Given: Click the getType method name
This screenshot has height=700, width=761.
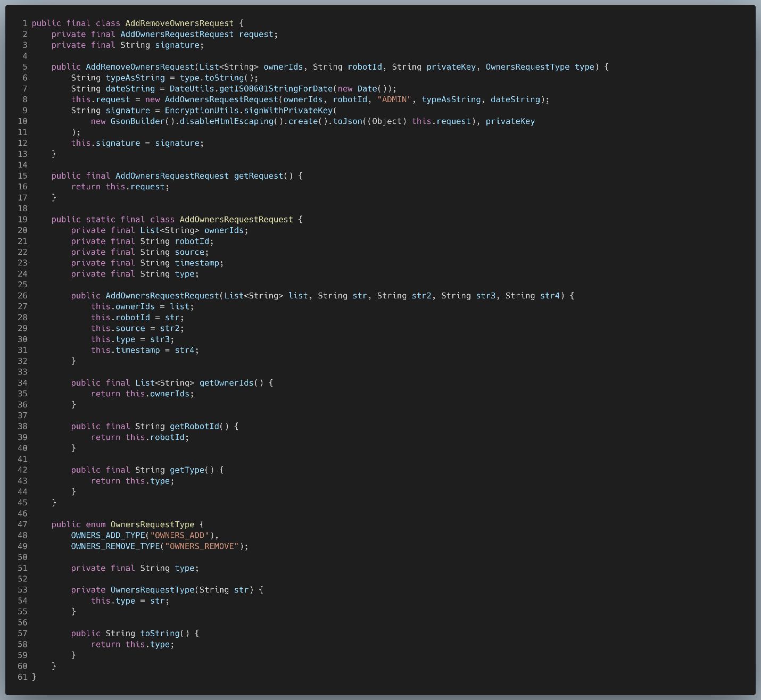Looking at the screenshot, I should click(187, 470).
